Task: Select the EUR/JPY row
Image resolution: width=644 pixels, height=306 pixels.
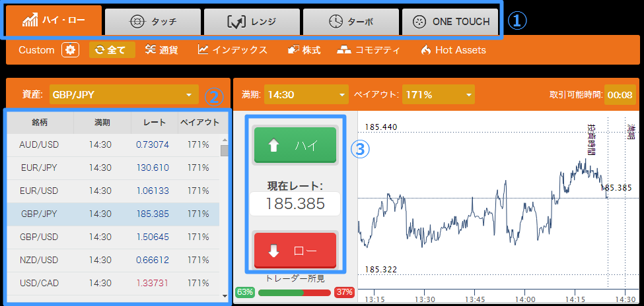Action: (x=114, y=168)
